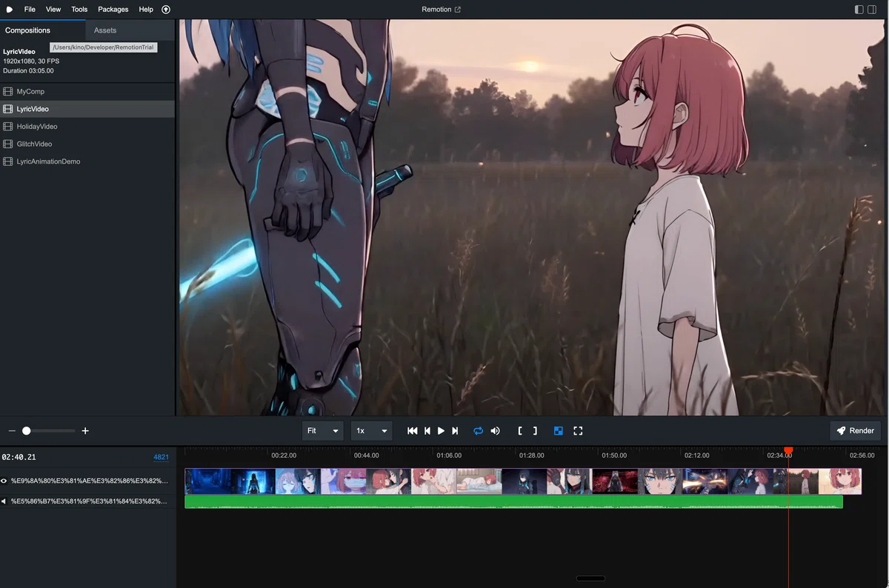
Task: Click the 4821 frame number link
Action: click(x=161, y=458)
